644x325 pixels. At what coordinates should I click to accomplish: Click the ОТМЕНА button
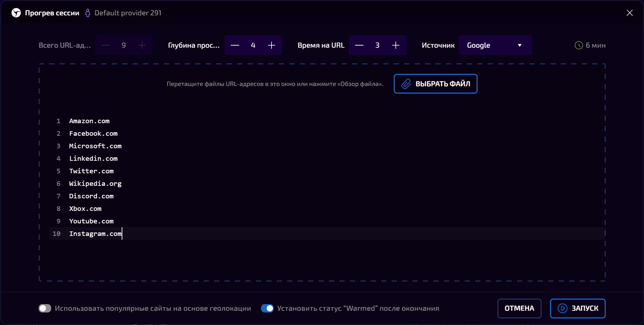click(519, 308)
